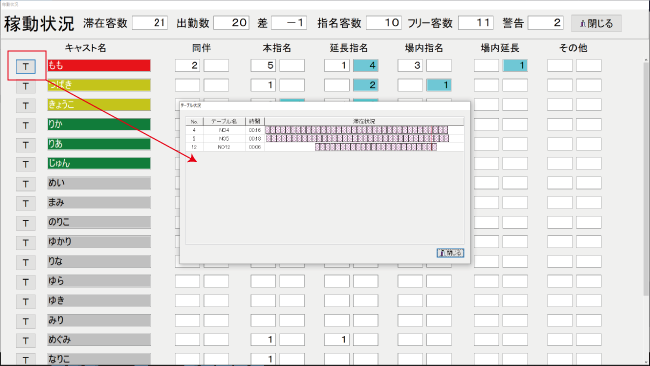Select the gray ゆかり cast name field
The height and width of the screenshot is (366, 650).
pos(99,242)
